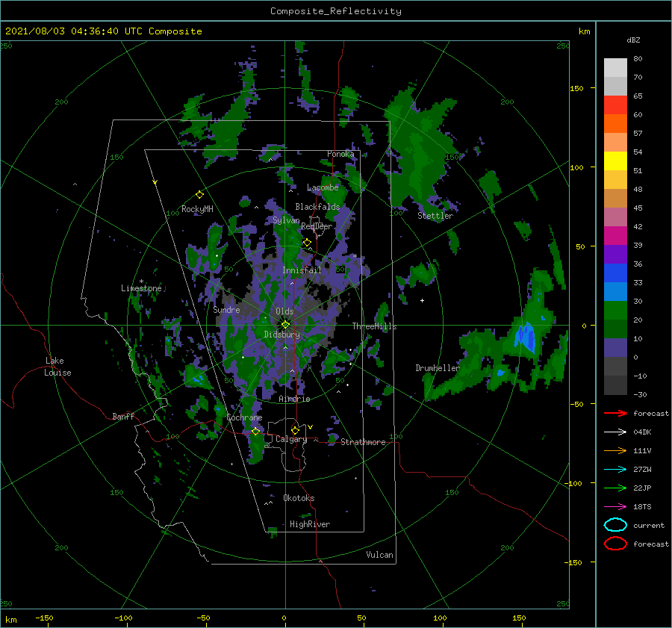
Task: Click the -150 bottom axis tick label
Action: click(44, 618)
